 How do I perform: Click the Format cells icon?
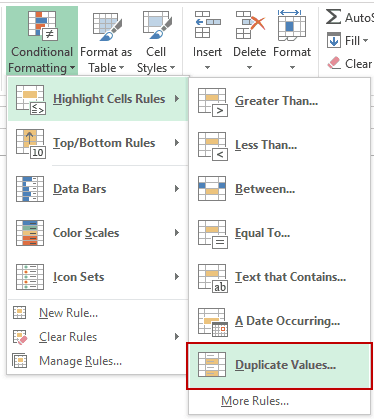(292, 25)
